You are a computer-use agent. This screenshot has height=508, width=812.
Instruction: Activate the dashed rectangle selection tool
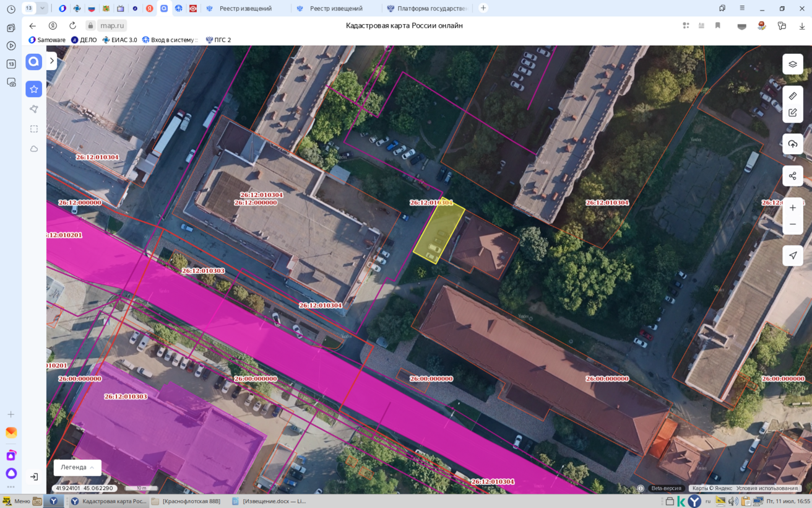34,129
